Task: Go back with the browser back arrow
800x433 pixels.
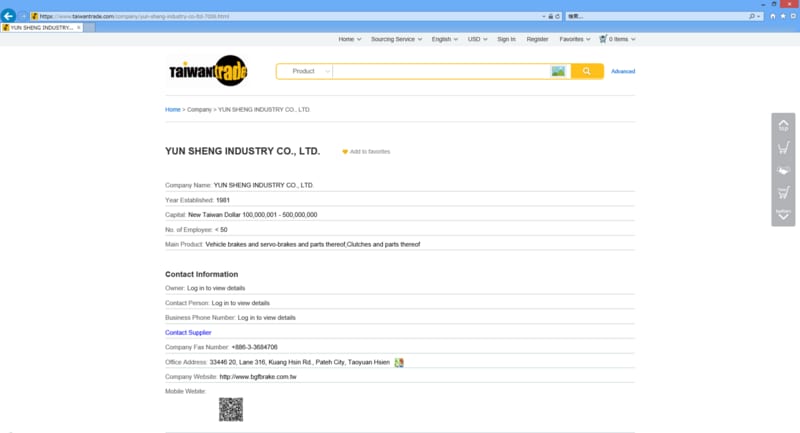Action: [x=8, y=16]
